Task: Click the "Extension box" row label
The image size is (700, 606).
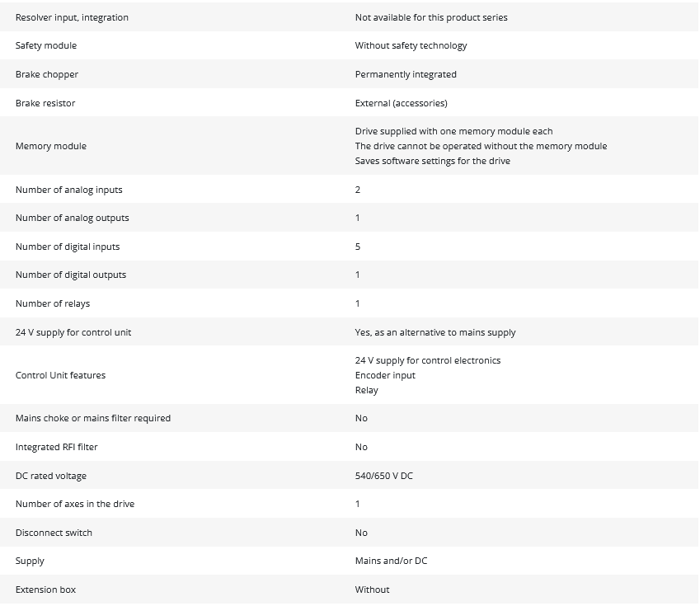Action: point(46,590)
